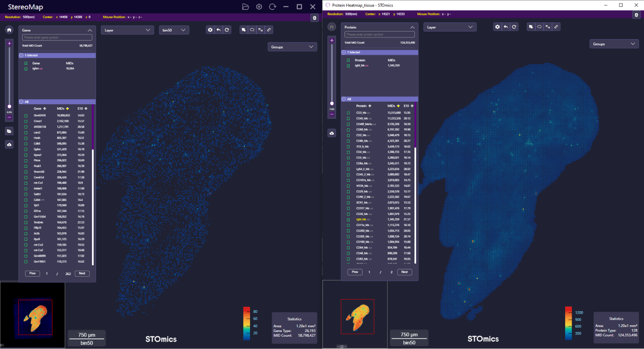This screenshot has height=349, width=644.
Task: Open the bin50 dropdown
Action: pos(174,30)
